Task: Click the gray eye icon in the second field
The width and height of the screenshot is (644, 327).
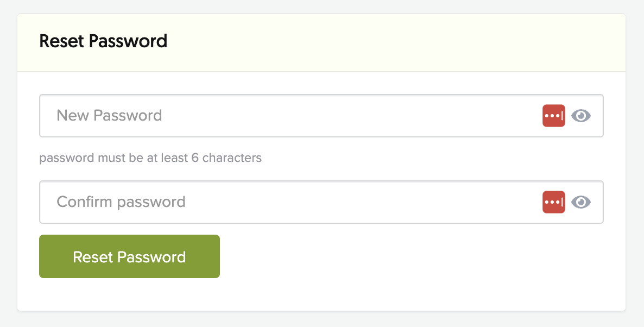Action: (581, 202)
